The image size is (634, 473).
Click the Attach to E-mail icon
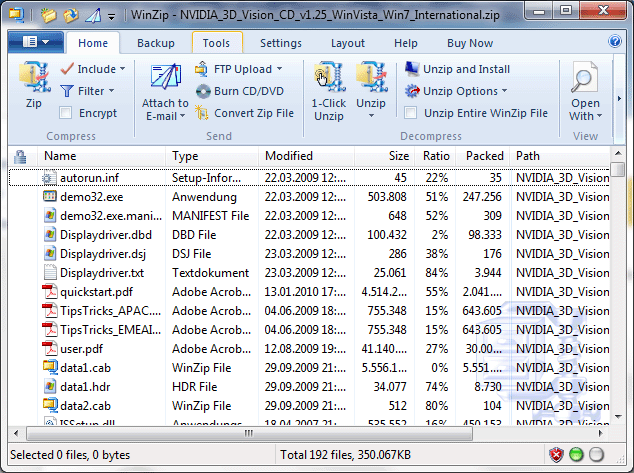click(165, 77)
